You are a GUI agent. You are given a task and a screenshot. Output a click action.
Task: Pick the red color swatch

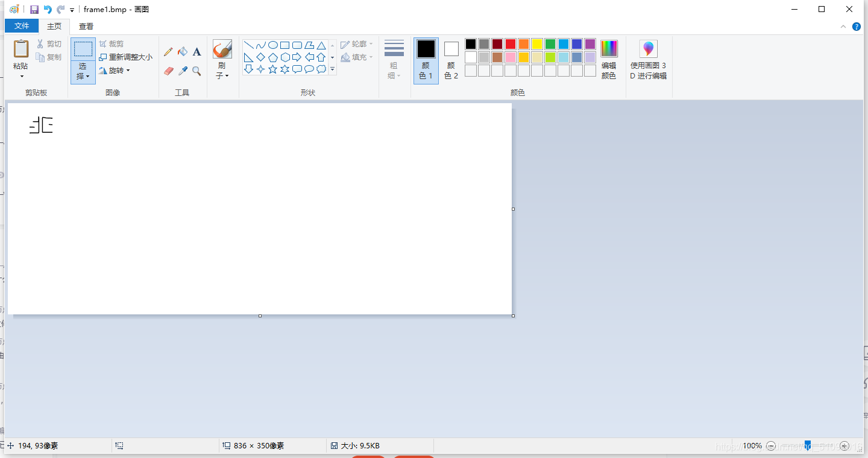coord(511,44)
